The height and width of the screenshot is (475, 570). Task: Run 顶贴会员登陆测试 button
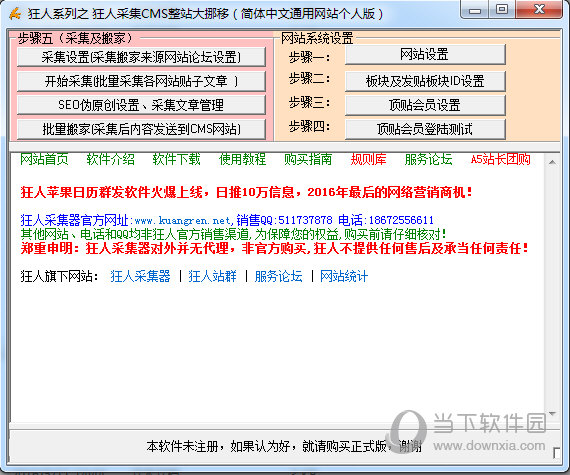point(425,129)
